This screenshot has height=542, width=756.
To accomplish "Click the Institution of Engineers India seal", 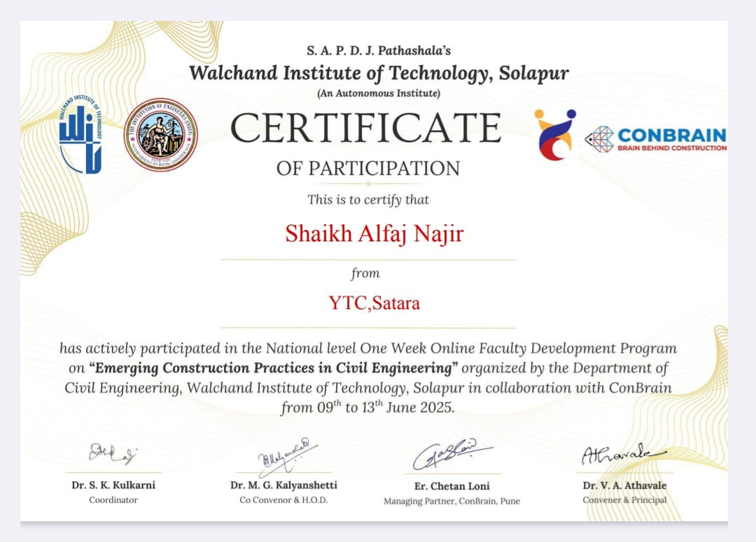I will click(160, 136).
